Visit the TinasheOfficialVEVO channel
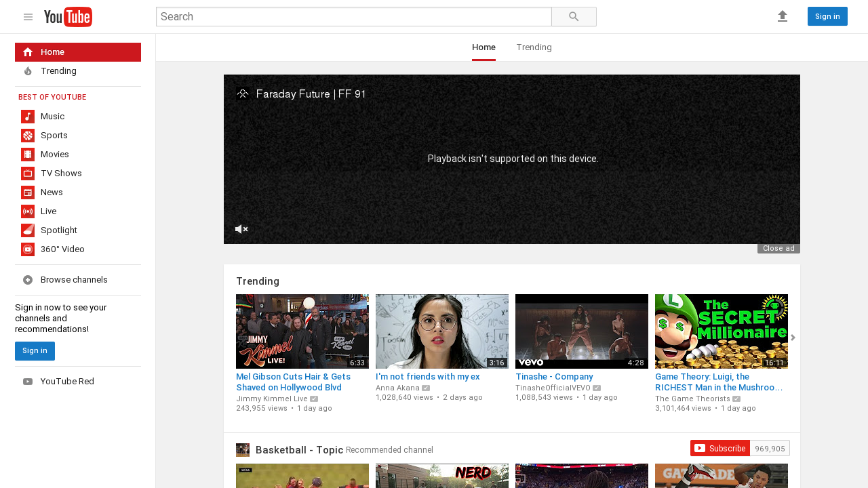 point(553,388)
